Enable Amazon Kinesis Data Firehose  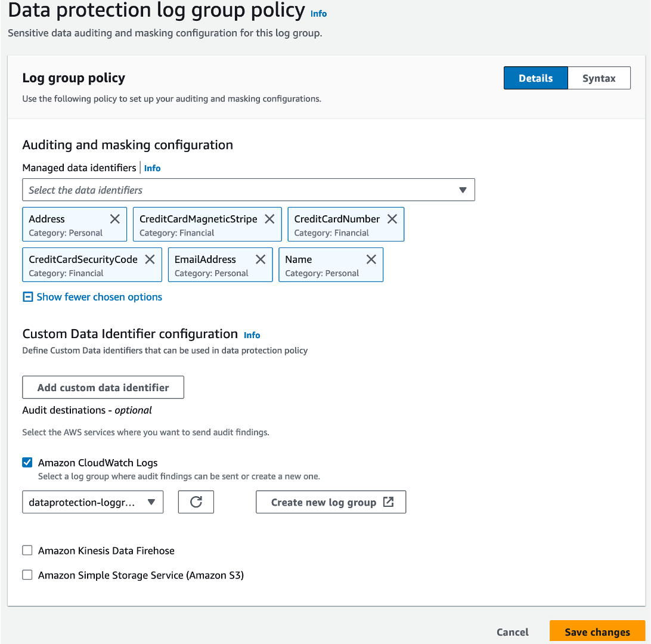[27, 550]
